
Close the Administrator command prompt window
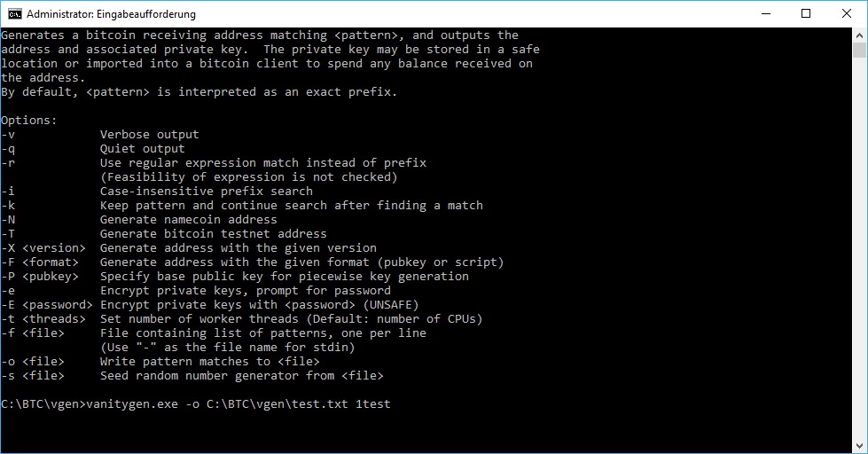(x=847, y=14)
